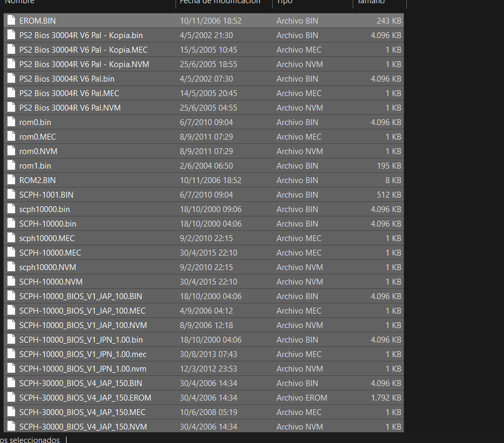Click the file icon for SCPH-10000.NVM
Viewport: 504px width, 443px height.
[x=11, y=281]
